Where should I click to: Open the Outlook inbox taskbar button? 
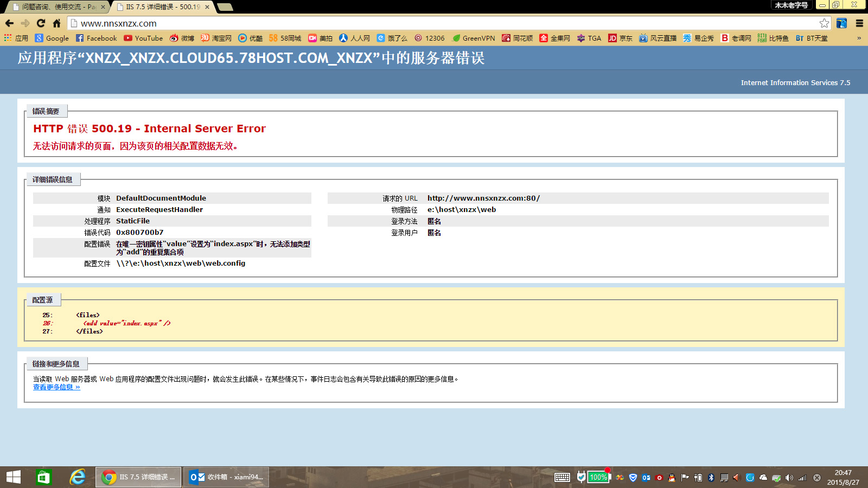[226, 477]
